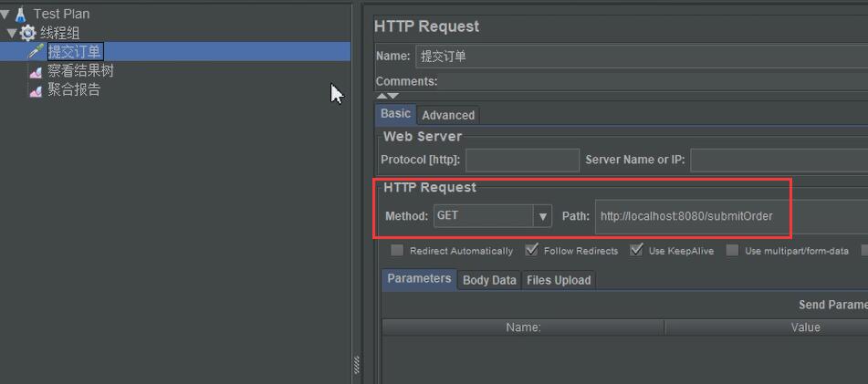Click the 察看结果树 listener icon
868x384 pixels.
point(37,71)
